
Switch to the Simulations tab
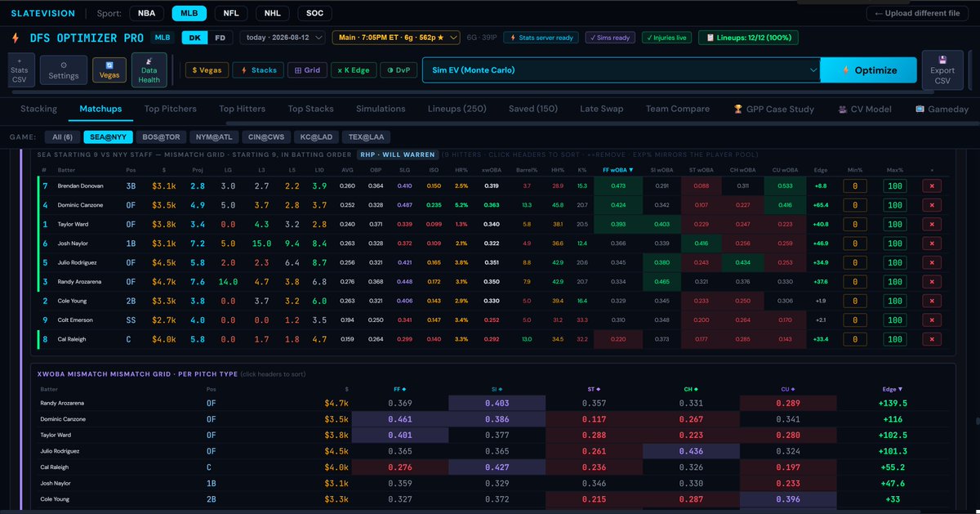[381, 109]
